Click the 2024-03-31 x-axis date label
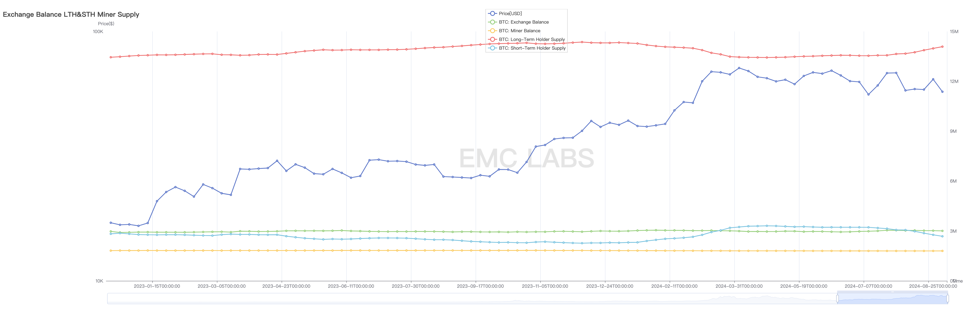Viewport: 980px width, 315px height. click(739, 286)
